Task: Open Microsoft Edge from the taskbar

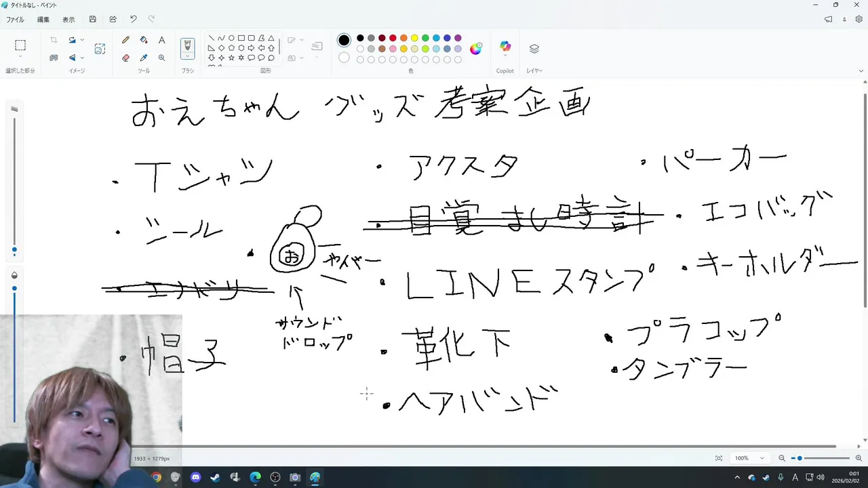Action: coord(255,477)
